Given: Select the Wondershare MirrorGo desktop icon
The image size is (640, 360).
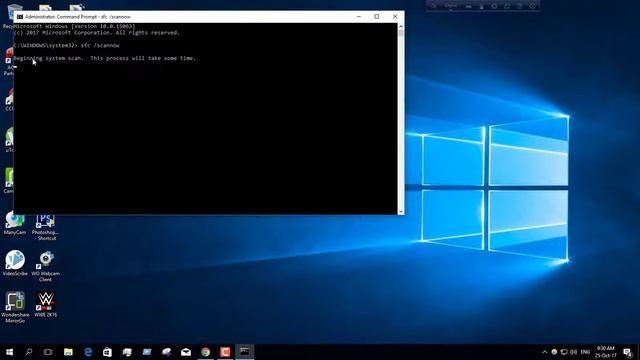Looking at the screenshot, I should 15,307.
